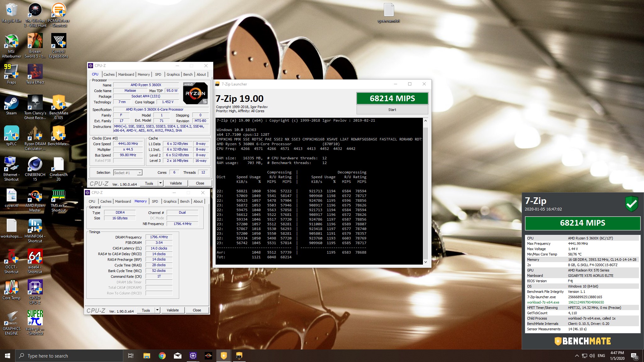This screenshot has height=362, width=644.
Task: Click the taskbar search box
Action: (x=69, y=356)
